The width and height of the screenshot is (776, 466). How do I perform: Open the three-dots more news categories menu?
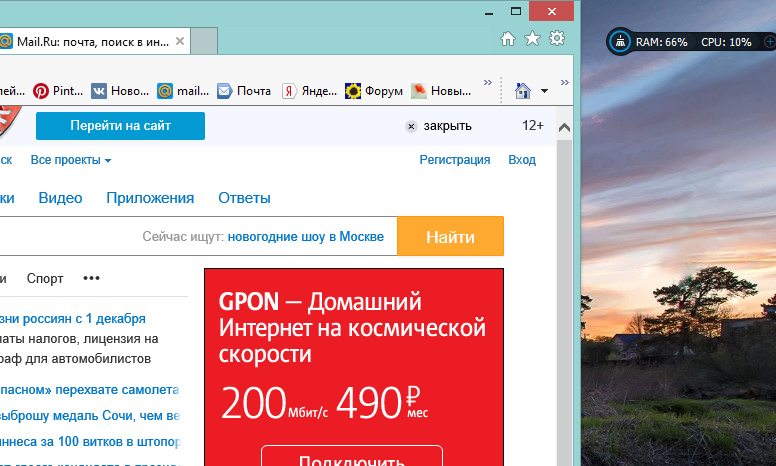click(92, 278)
